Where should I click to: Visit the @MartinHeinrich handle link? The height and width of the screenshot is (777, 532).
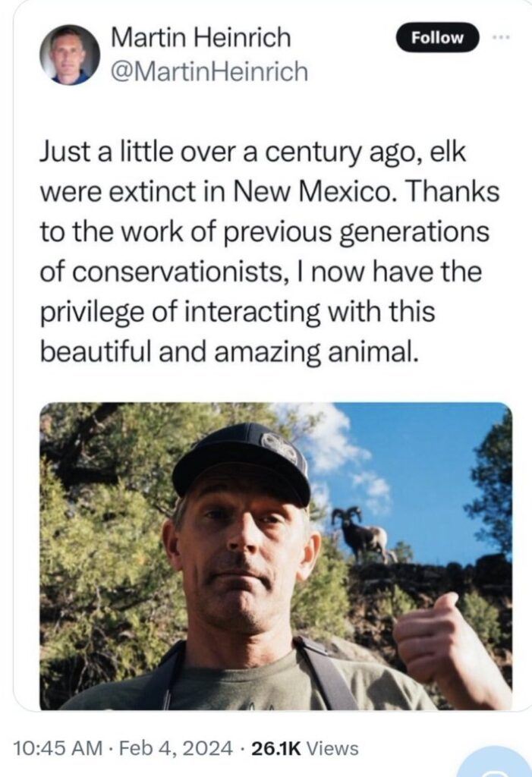click(209, 72)
